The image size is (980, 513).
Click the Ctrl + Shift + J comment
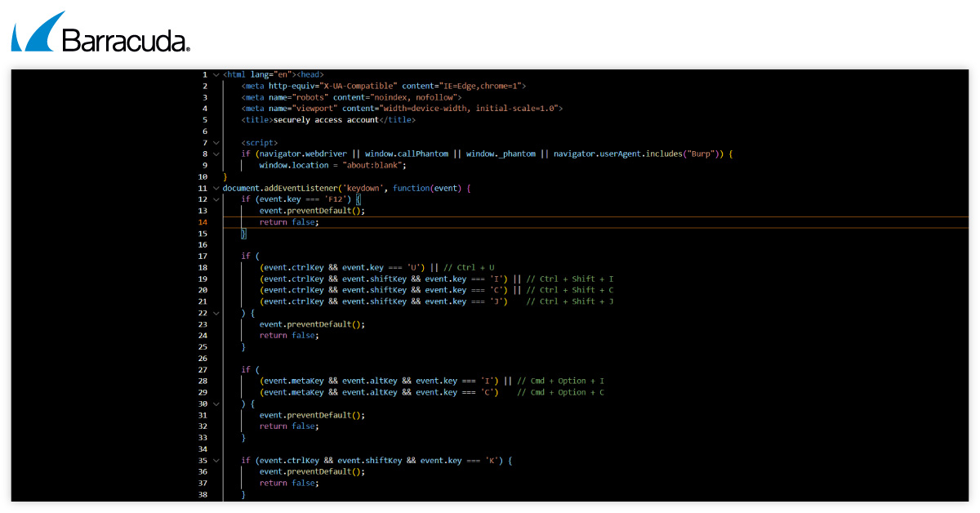(x=570, y=301)
